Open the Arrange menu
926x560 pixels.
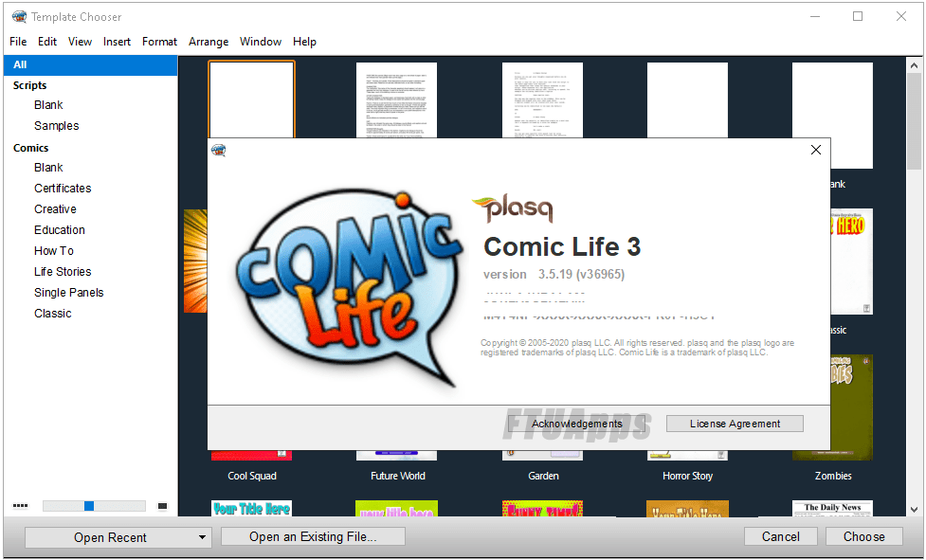click(209, 42)
